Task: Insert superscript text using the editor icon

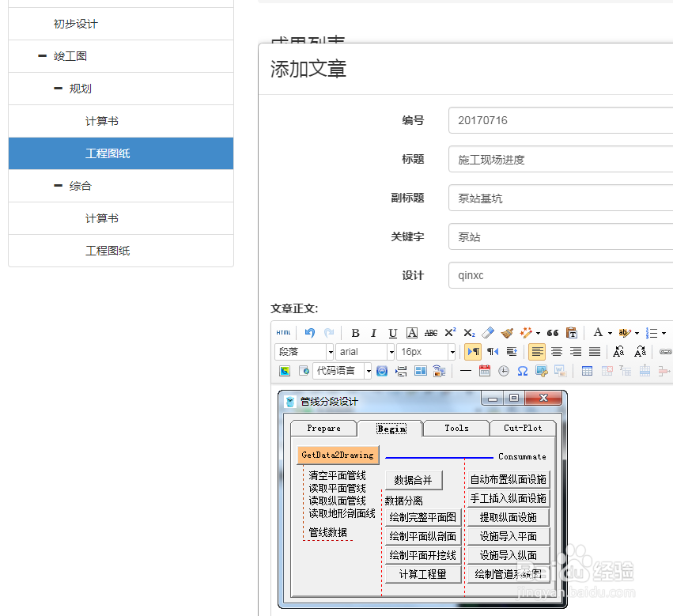Action: pos(451,332)
